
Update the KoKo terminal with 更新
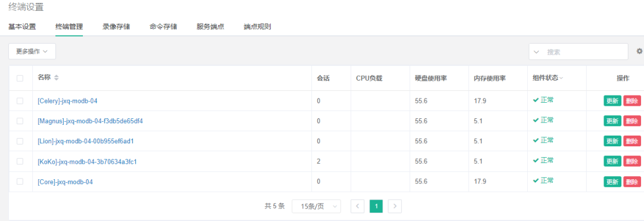[612, 161]
